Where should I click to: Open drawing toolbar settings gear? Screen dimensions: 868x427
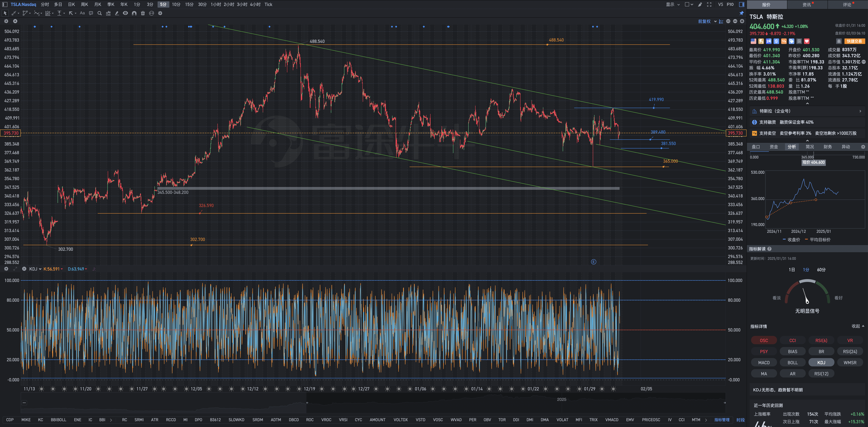click(x=160, y=13)
